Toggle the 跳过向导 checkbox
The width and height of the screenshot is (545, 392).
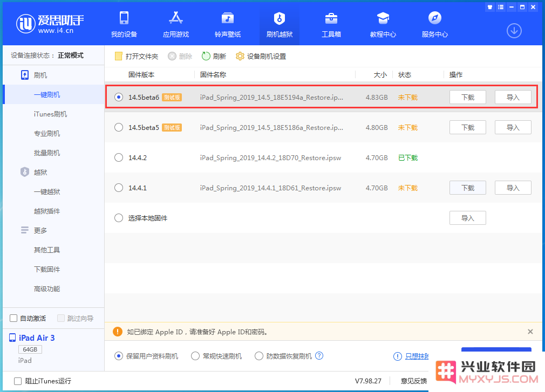click(x=61, y=318)
